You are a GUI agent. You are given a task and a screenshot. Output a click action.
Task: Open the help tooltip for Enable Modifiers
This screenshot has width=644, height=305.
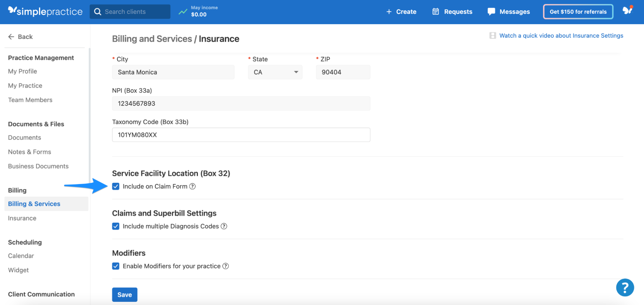click(x=226, y=266)
